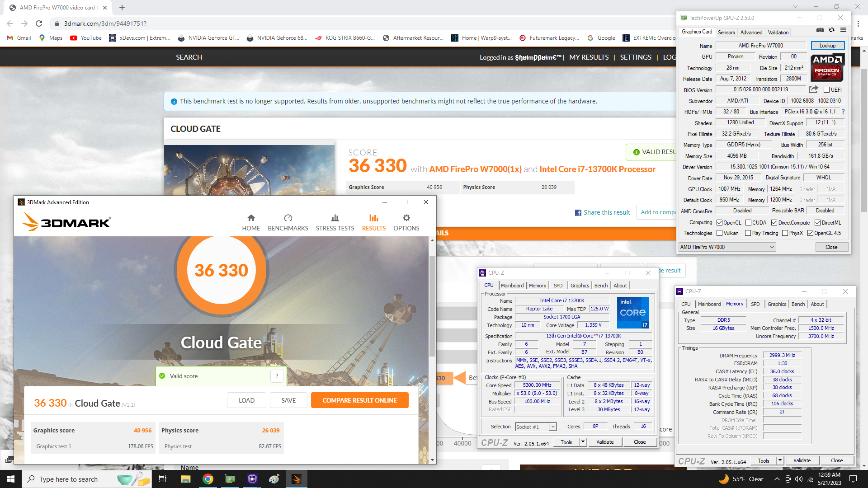Open Task View on taskbar

tap(163, 479)
